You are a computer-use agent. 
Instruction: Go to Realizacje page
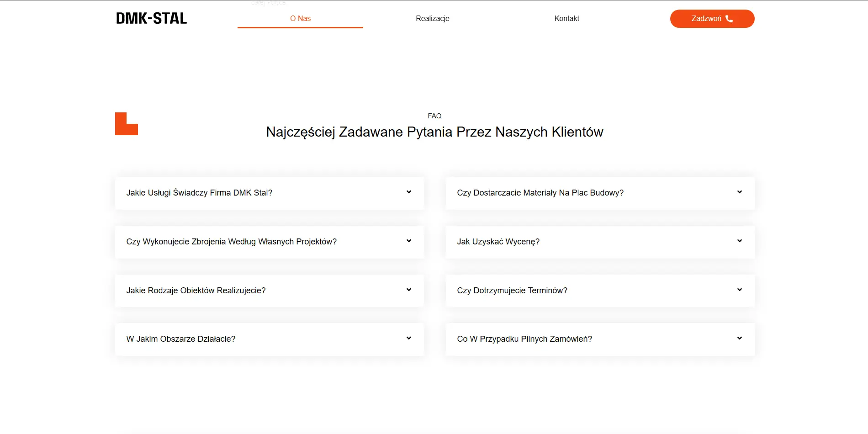click(432, 18)
